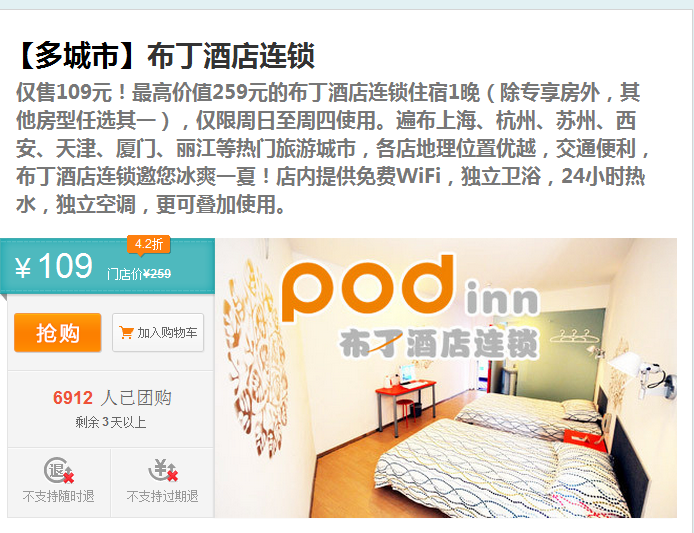Click the crossed-out 门店价 ¥259 price
Image resolution: width=694 pixels, height=533 pixels.
click(139, 274)
